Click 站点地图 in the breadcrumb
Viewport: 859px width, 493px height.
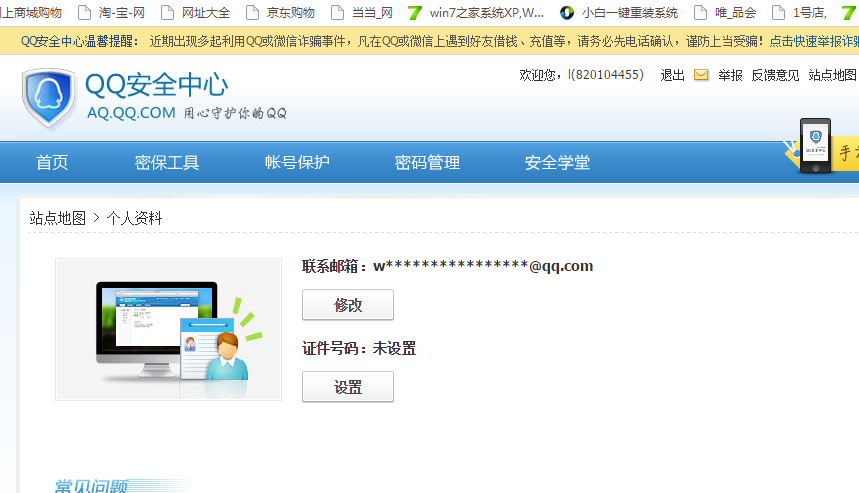pos(58,218)
